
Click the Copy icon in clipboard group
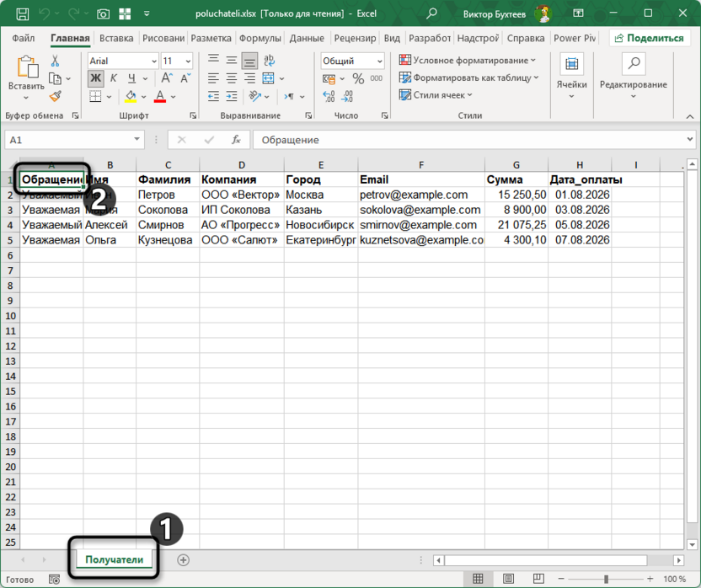(x=55, y=78)
